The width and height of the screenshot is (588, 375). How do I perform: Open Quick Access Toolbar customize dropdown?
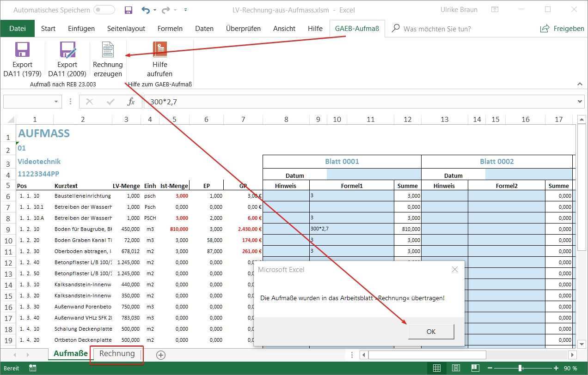pyautogui.click(x=185, y=10)
